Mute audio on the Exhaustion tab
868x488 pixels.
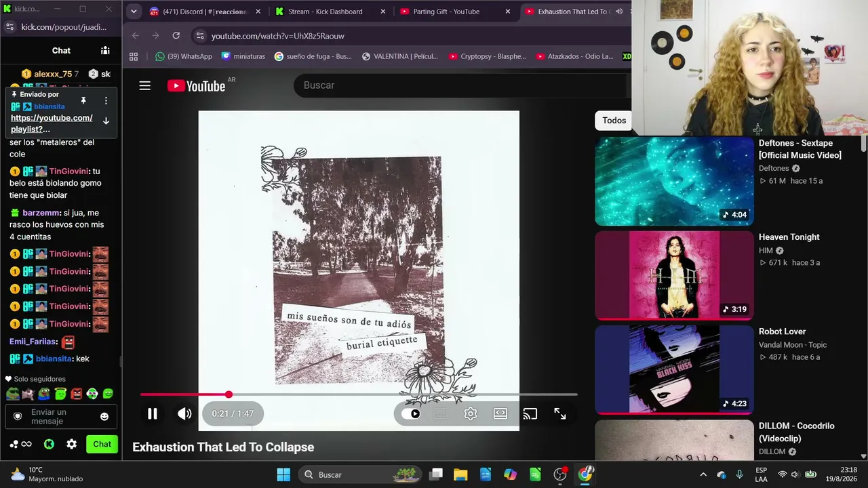[619, 12]
